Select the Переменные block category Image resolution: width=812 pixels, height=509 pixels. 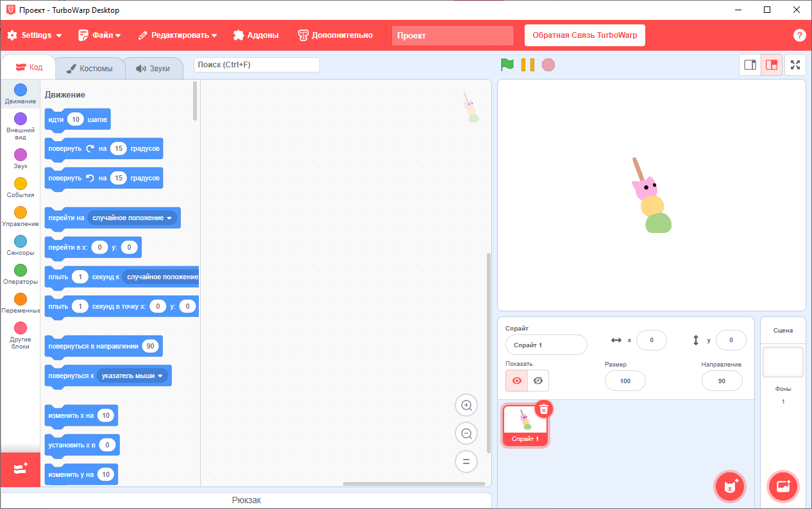click(20, 300)
